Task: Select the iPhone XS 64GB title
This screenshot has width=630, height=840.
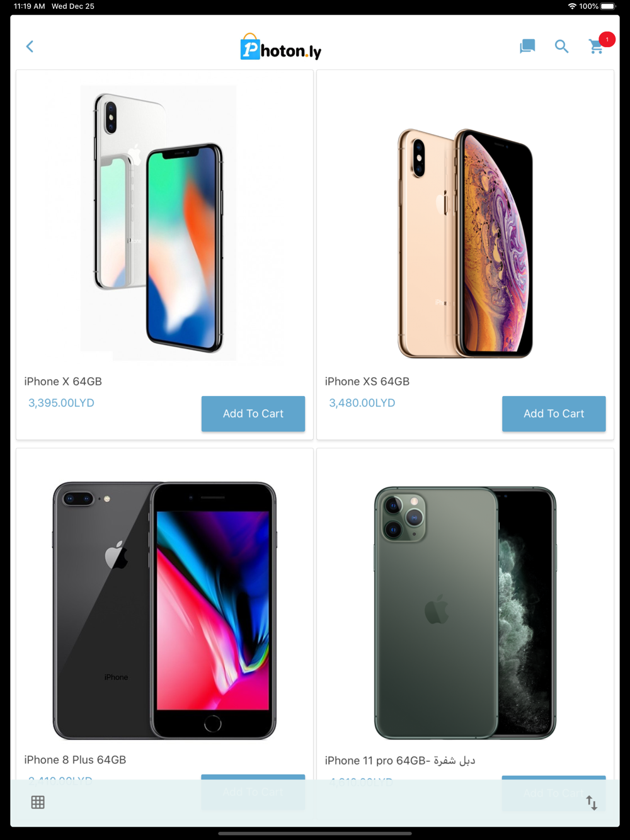Action: point(367,382)
